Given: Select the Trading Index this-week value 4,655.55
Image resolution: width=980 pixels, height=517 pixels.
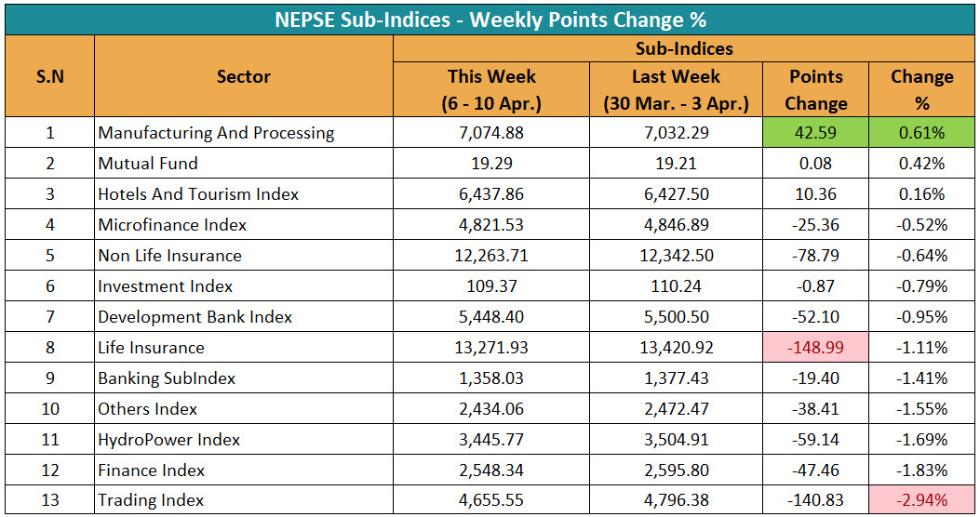Looking at the screenshot, I should point(491,500).
